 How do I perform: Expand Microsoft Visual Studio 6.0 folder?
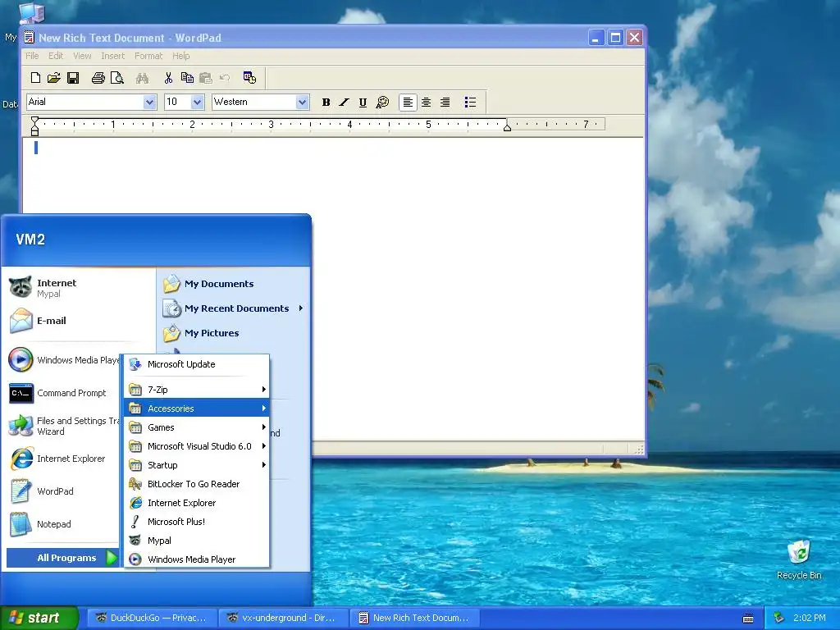[197, 445]
